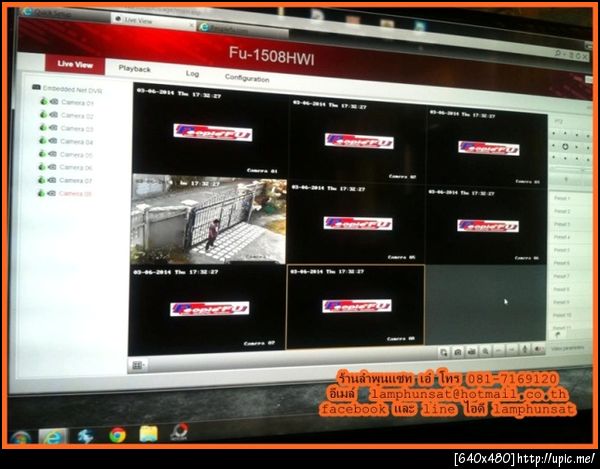Image resolution: width=600 pixels, height=469 pixels.
Task: Select Preset 2 in PTZ list
Action: (x=562, y=211)
